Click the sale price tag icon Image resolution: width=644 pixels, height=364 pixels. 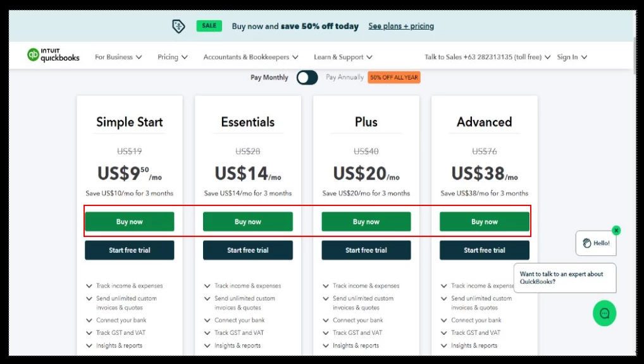(x=178, y=27)
